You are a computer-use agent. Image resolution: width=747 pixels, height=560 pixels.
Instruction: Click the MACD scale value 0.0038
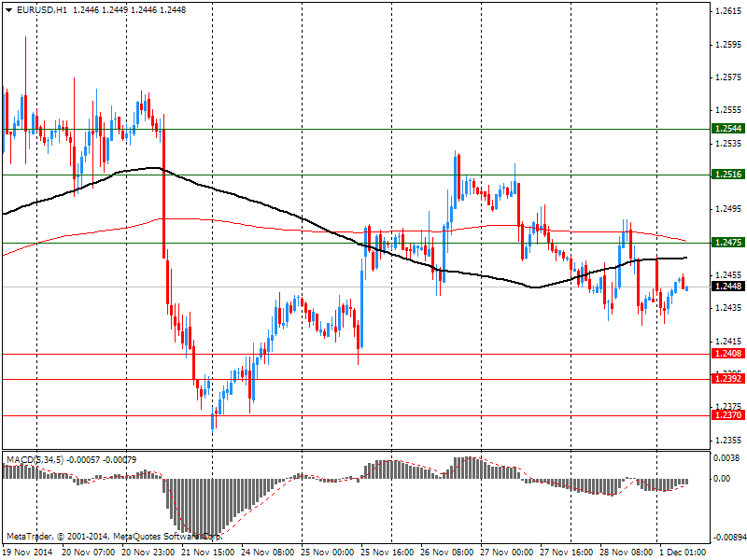(x=726, y=458)
